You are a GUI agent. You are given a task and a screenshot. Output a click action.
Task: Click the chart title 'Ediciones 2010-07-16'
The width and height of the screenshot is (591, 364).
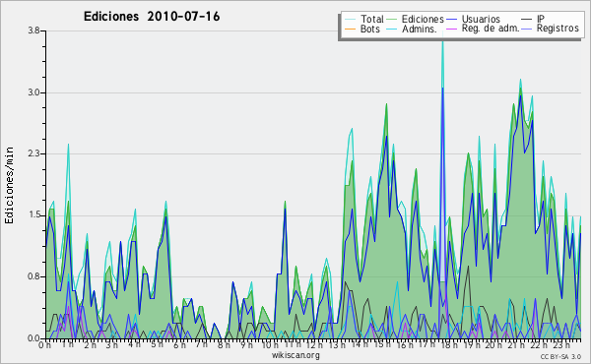tap(152, 17)
